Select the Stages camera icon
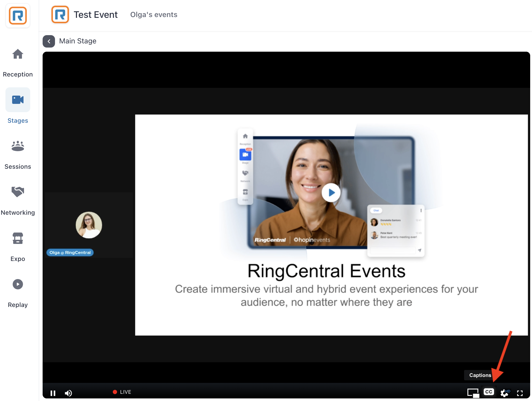This screenshot has width=532, height=401. 18,100
